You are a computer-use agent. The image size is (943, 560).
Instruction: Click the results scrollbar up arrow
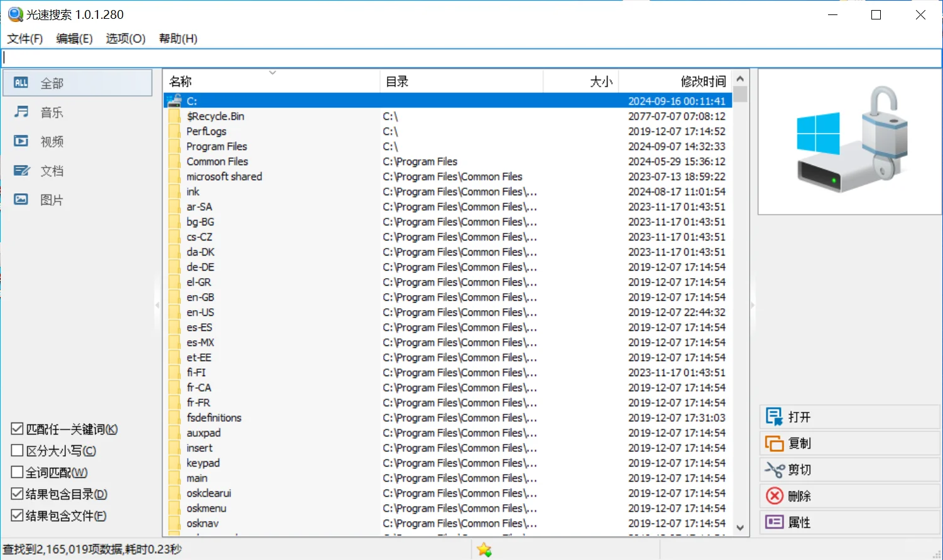740,78
